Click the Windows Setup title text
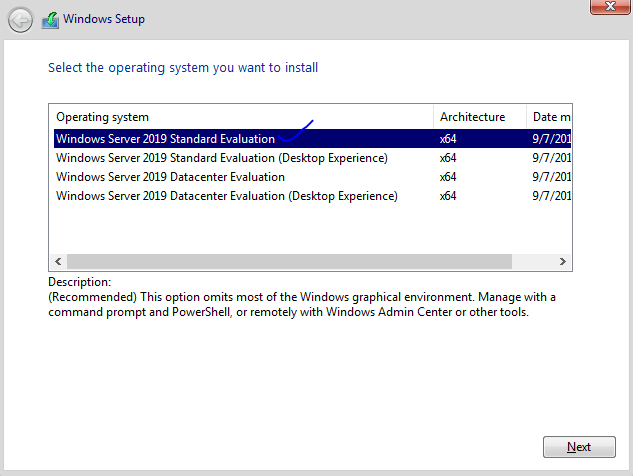 click(104, 18)
